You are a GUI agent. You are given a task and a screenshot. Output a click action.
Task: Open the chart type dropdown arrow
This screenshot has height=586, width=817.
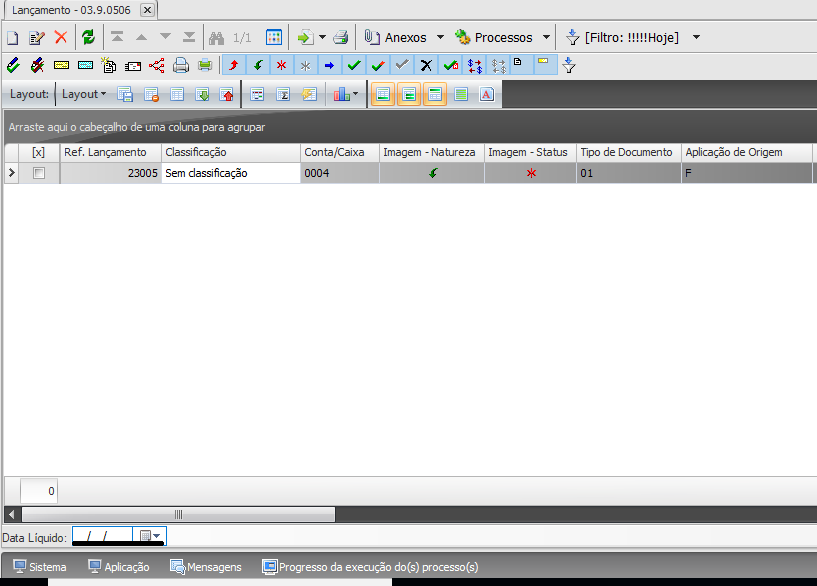coord(355,94)
